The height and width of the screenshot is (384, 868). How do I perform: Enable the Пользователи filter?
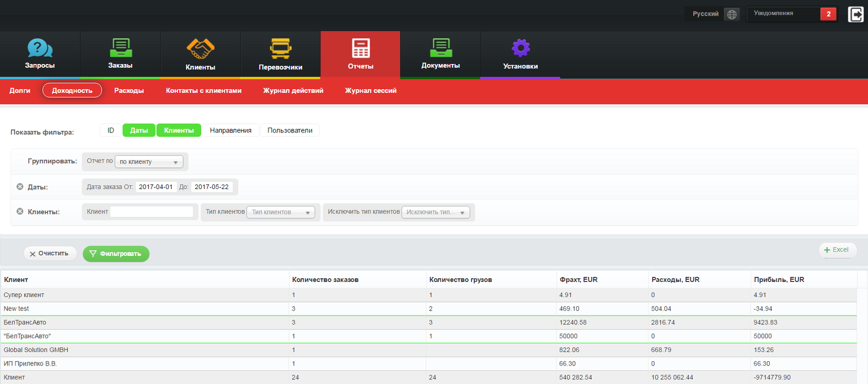click(290, 130)
